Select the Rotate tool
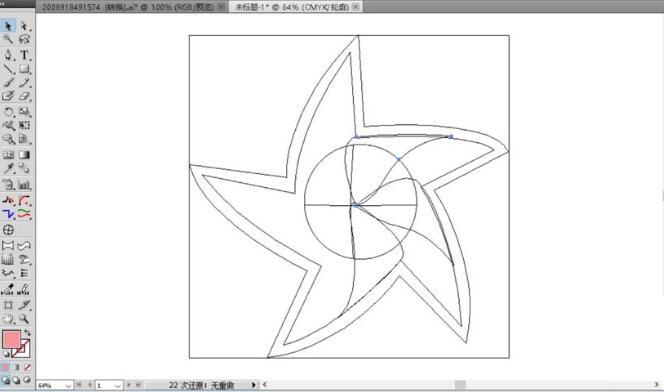664x392 pixels. [8, 112]
